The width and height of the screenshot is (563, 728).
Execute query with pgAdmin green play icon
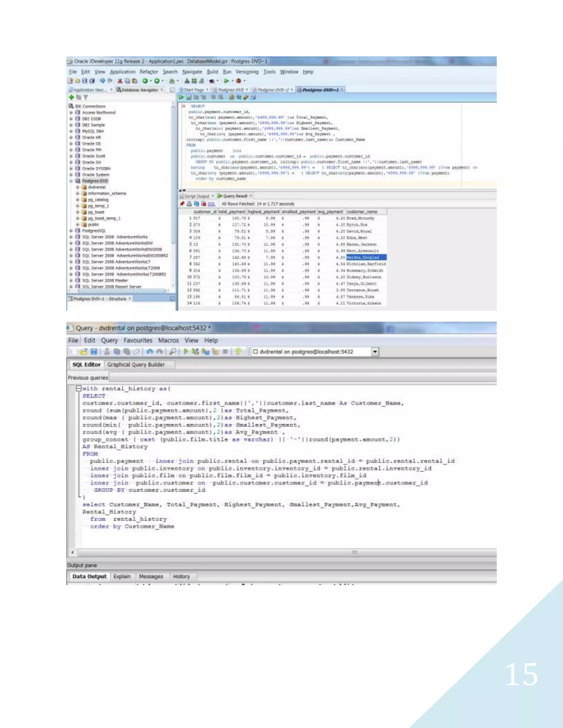tap(186, 352)
